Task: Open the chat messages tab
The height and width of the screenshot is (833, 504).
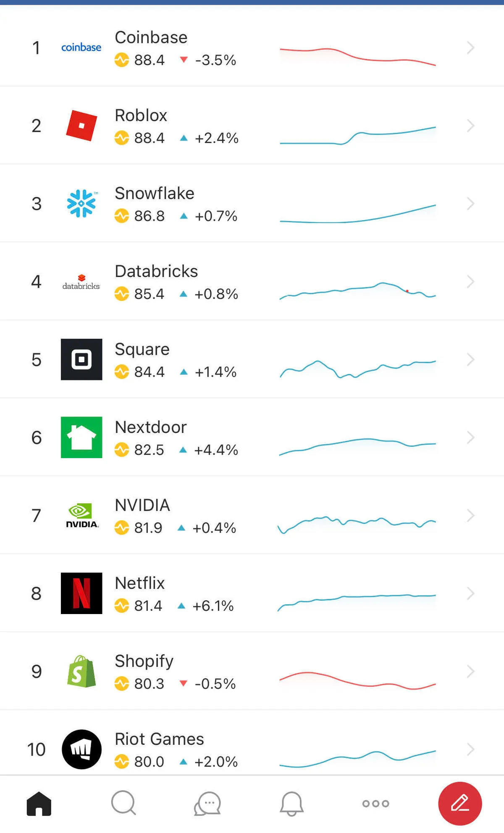Action: point(207,804)
